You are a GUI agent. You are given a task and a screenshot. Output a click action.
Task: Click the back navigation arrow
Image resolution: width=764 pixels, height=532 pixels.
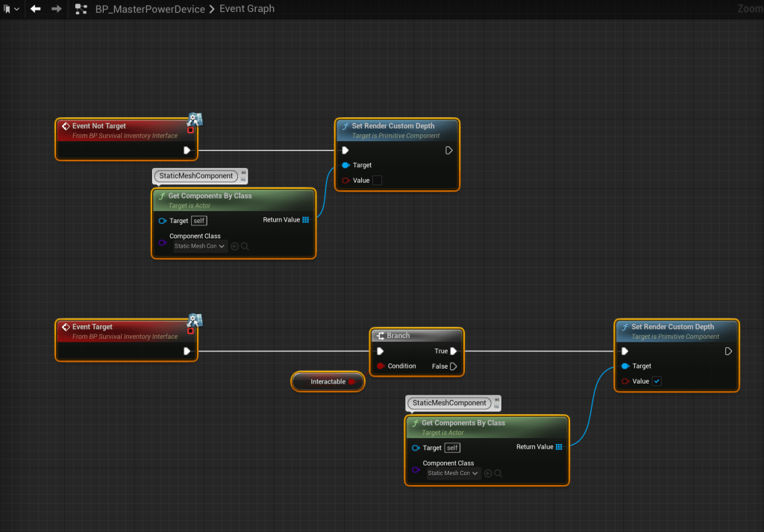35,9
